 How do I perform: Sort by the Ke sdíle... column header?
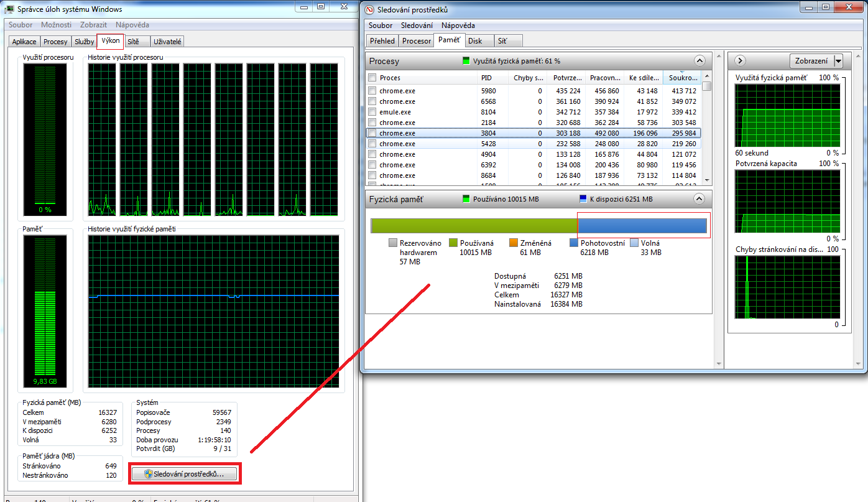click(644, 78)
